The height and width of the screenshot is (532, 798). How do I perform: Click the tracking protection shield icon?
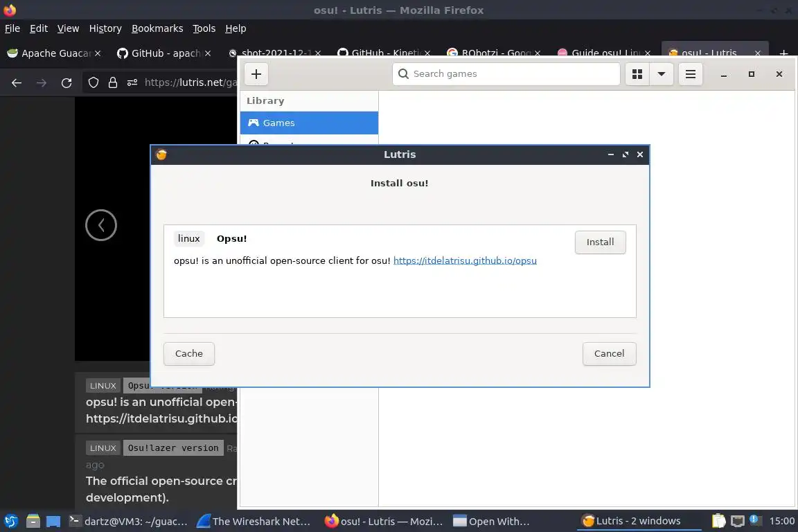click(93, 82)
